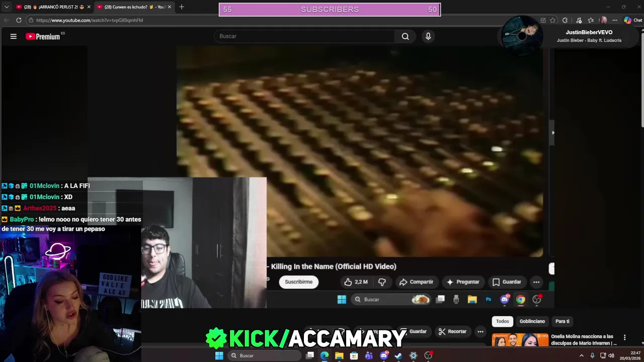Screen dimensions: 644x362
Task: Open Microsoft Store on bottom taskbar
Action: 354,355
